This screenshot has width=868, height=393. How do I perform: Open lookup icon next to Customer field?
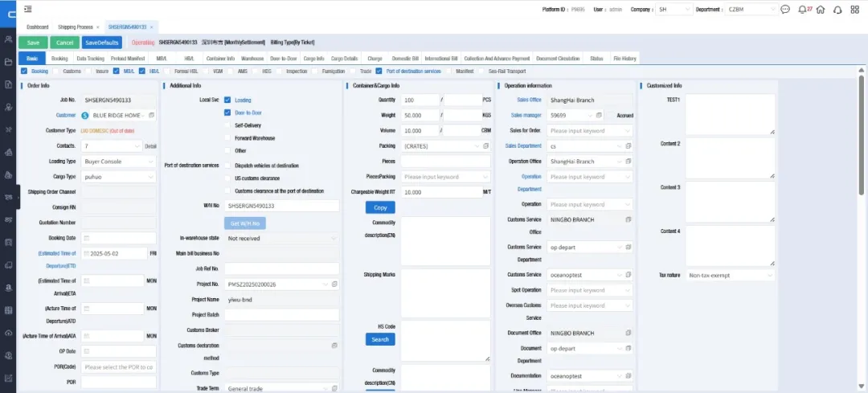click(x=151, y=116)
